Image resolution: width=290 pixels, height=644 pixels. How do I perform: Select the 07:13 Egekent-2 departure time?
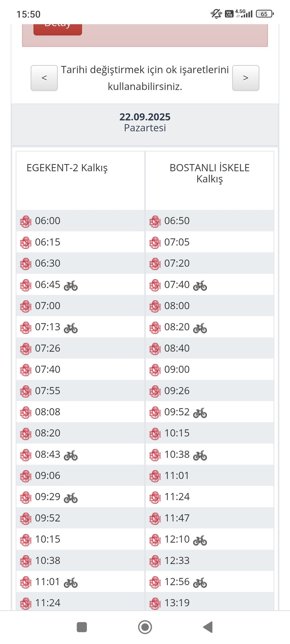[48, 327]
